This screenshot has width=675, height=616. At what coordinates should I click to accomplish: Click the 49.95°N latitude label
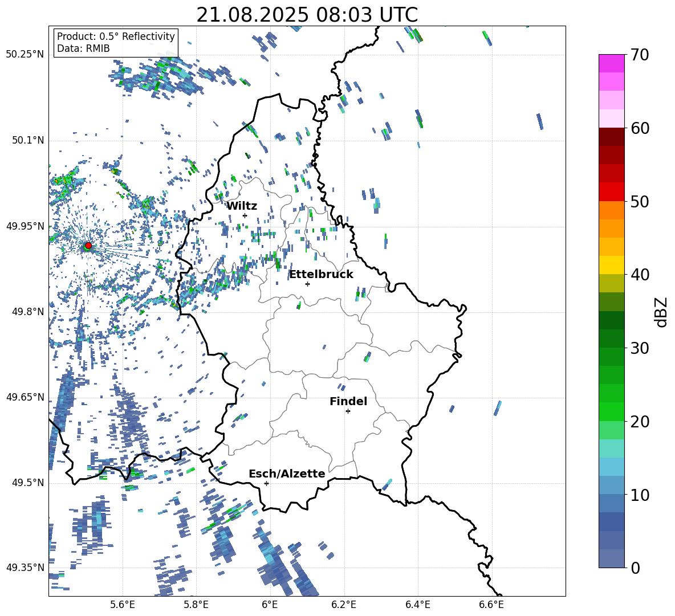pos(25,226)
